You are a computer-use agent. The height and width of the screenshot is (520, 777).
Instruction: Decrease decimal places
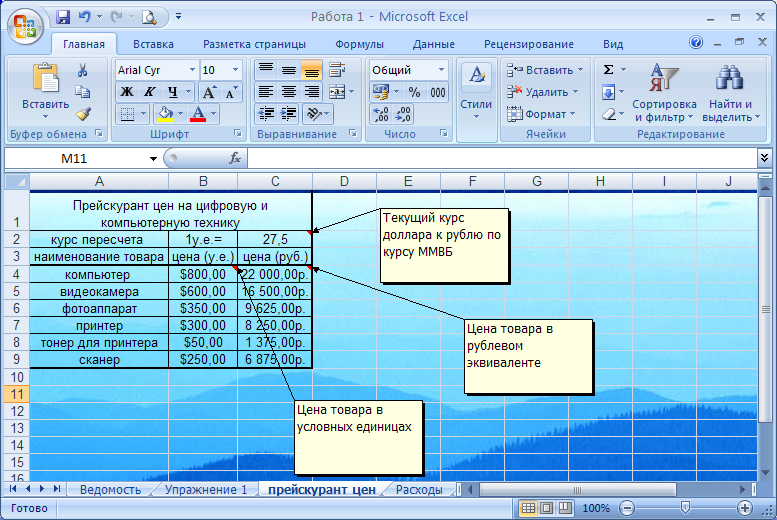403,115
